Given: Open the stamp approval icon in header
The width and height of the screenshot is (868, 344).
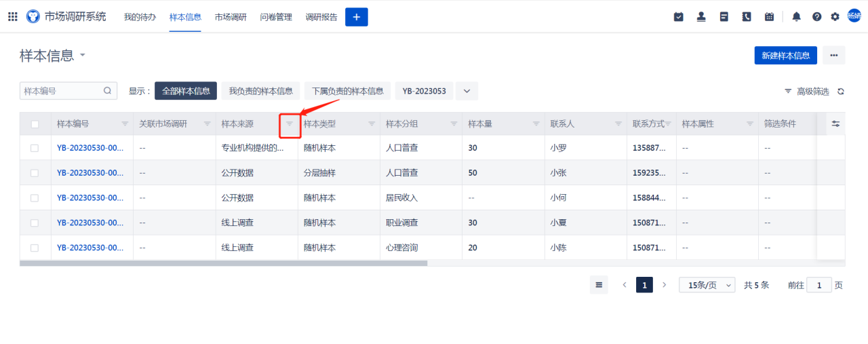Looking at the screenshot, I should tap(701, 17).
